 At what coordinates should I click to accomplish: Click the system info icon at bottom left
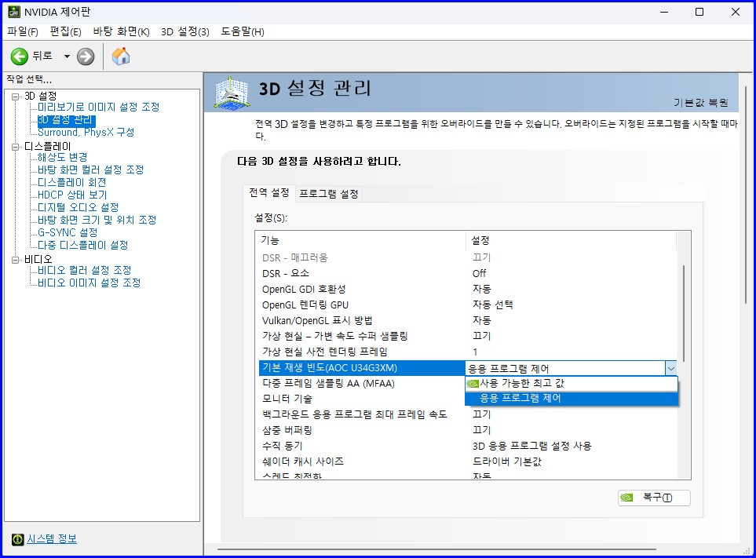click(x=18, y=539)
